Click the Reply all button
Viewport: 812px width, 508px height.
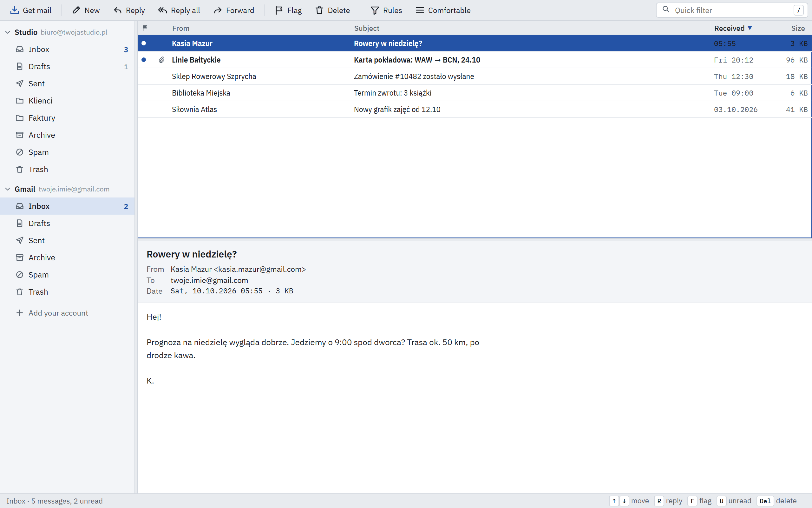[x=179, y=10]
